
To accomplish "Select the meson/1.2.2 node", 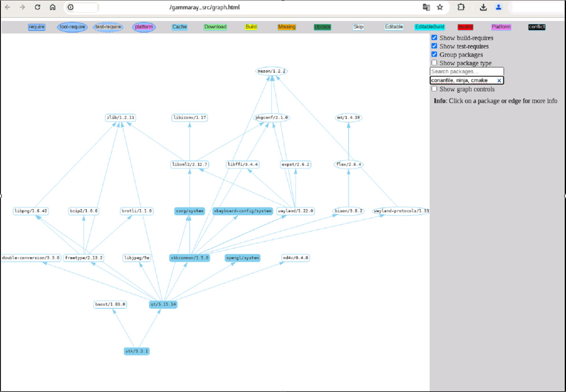I will pos(271,71).
